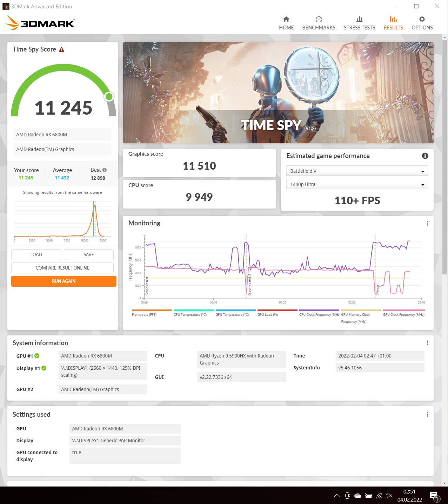Click the CPU test marker in chart
The width and height of the screenshot is (448, 504).
(x=378, y=290)
